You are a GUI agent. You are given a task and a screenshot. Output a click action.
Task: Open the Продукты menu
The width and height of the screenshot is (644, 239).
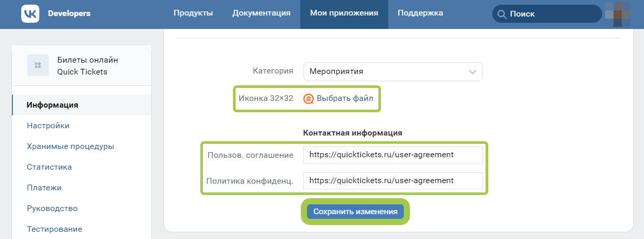coord(193,13)
